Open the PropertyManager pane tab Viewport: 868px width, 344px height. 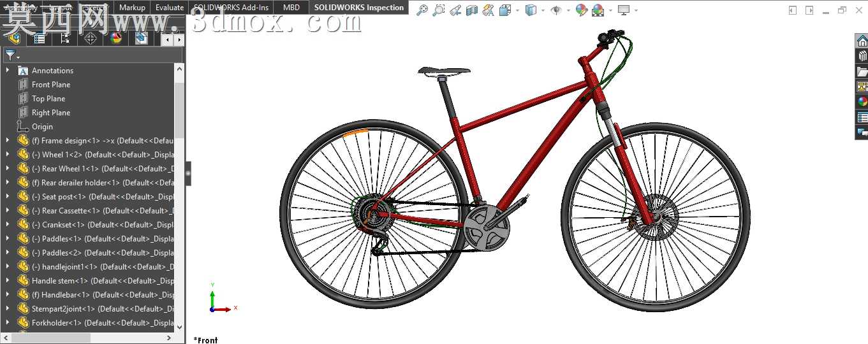(x=40, y=38)
